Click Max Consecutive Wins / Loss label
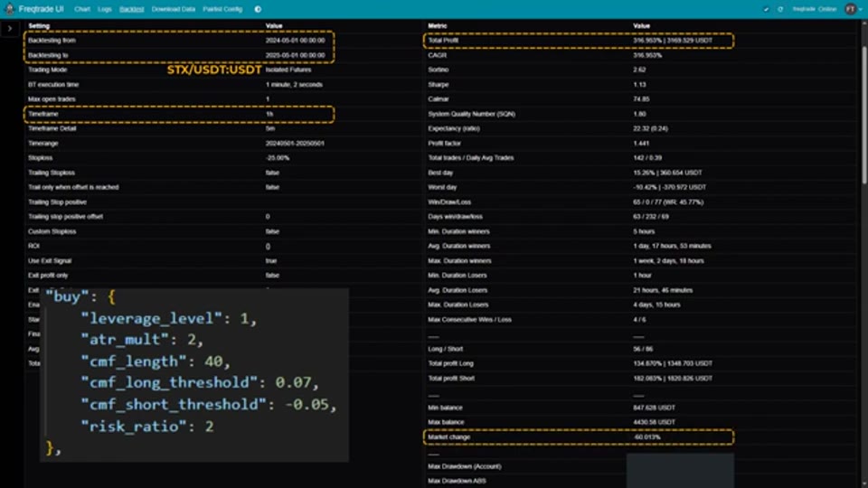The width and height of the screenshot is (868, 488). [x=469, y=319]
